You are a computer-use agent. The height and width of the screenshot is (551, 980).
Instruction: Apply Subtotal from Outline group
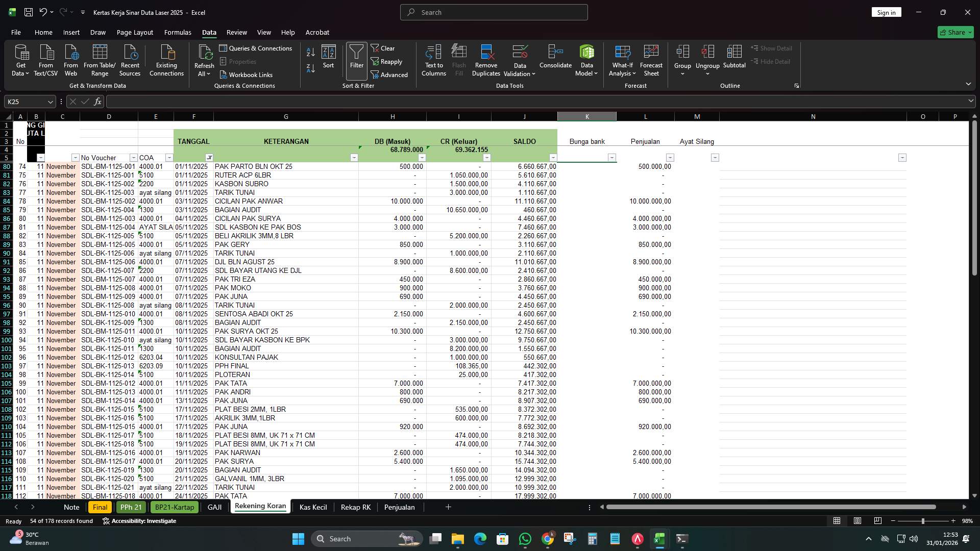[734, 59]
